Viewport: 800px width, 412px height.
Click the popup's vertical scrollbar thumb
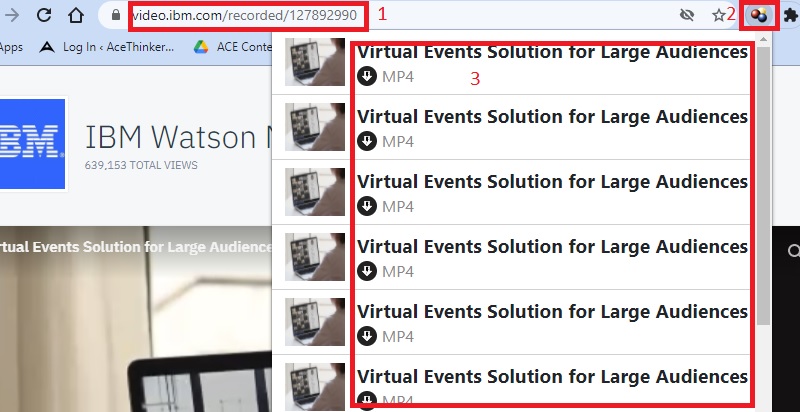point(763,186)
